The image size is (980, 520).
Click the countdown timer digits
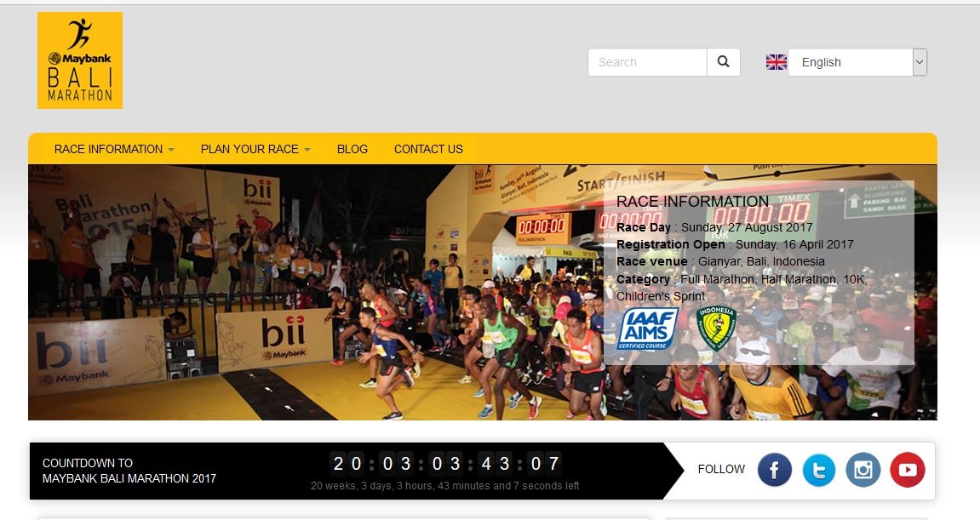445,464
